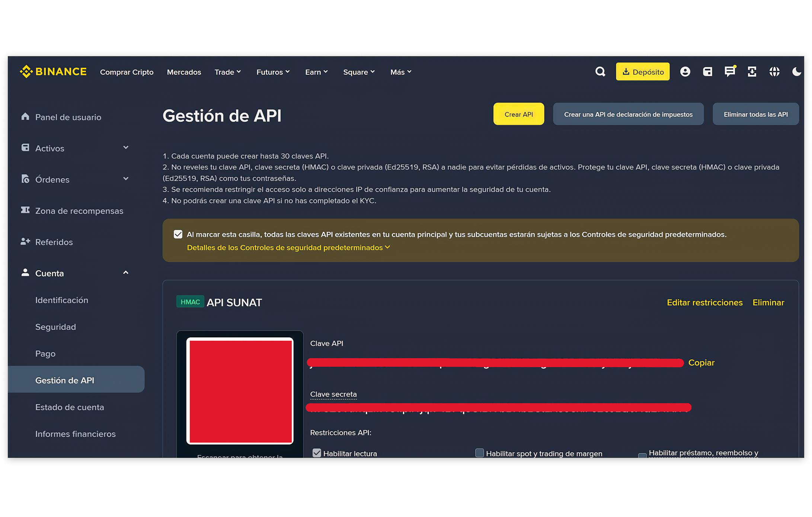Open the search icon in the top bar

tap(600, 71)
